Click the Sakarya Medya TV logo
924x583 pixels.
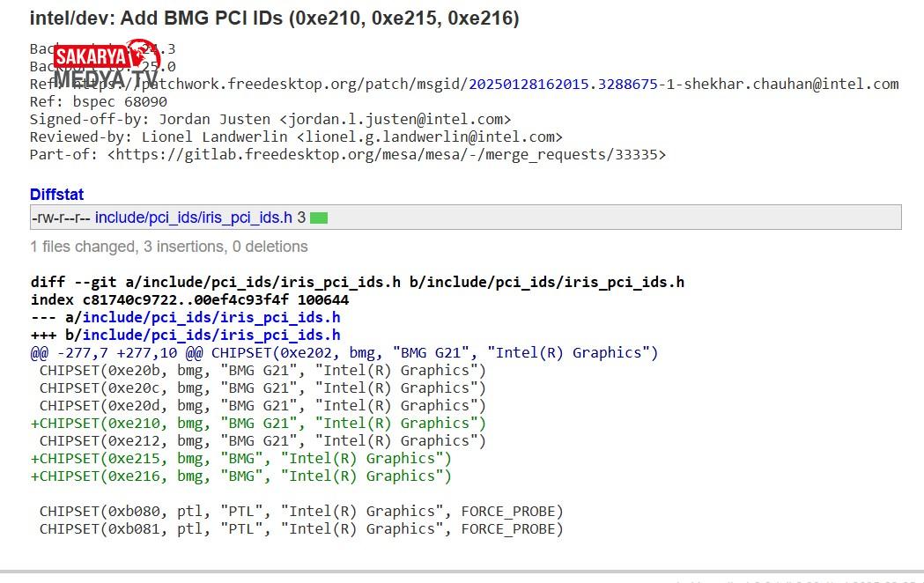pyautogui.click(x=104, y=63)
